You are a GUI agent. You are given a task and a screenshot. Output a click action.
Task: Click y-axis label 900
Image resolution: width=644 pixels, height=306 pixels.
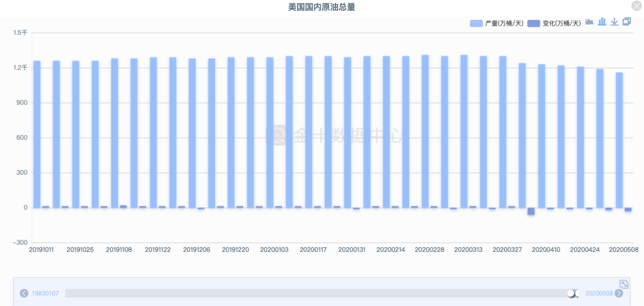pyautogui.click(x=22, y=103)
